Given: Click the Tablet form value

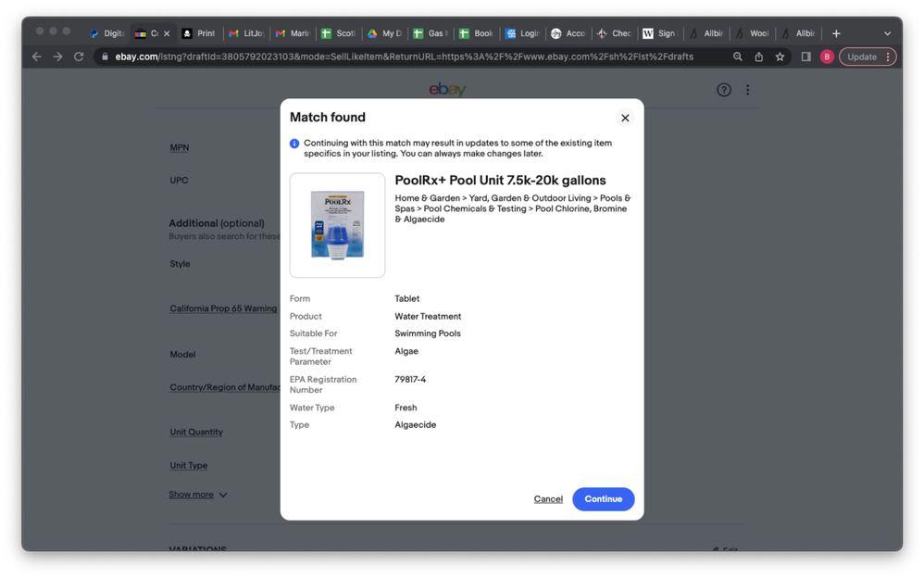Looking at the screenshot, I should click(x=407, y=299).
